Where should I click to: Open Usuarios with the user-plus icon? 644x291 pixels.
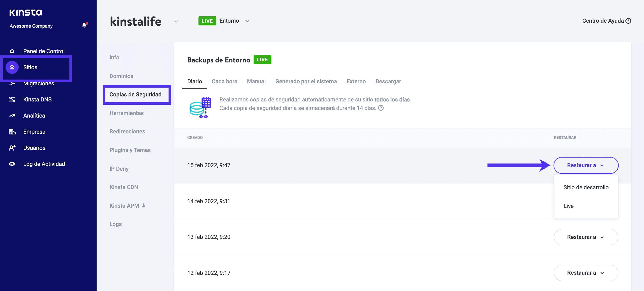[x=12, y=148]
